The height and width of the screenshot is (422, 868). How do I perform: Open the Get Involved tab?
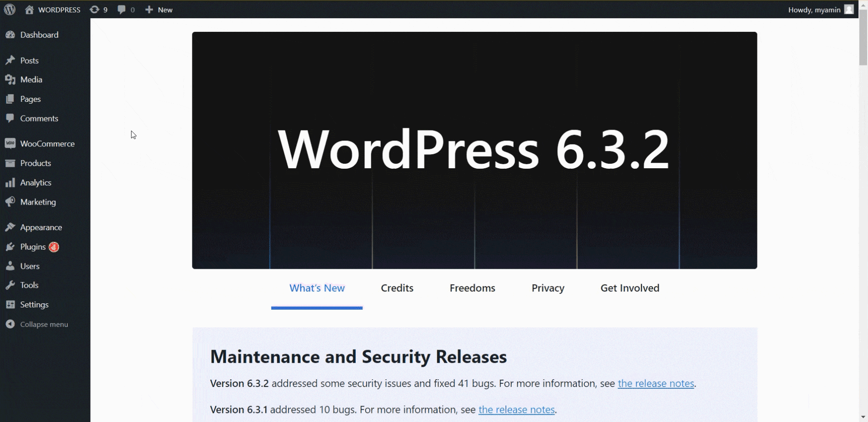(x=630, y=288)
